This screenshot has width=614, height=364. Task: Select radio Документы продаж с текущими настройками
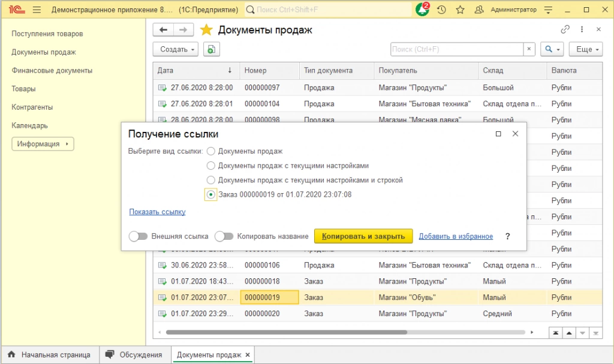(210, 166)
